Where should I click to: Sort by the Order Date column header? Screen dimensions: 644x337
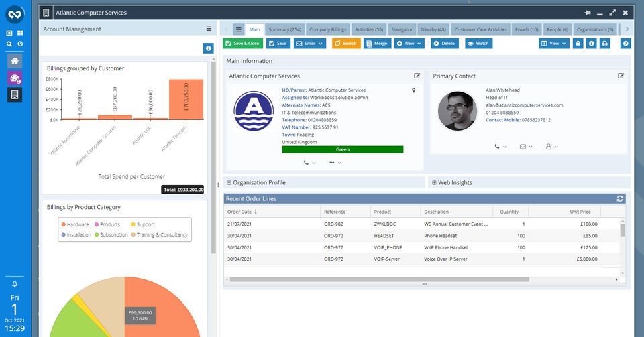click(272, 212)
